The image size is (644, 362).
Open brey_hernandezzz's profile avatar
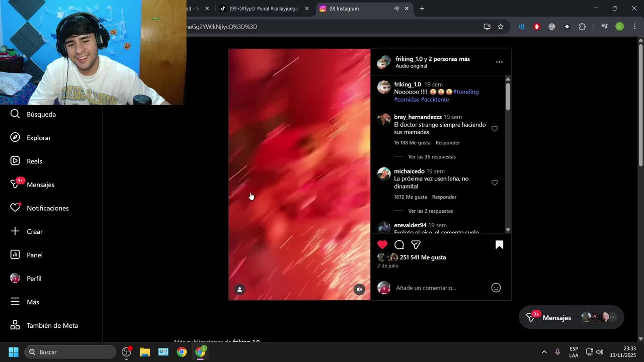click(x=384, y=120)
